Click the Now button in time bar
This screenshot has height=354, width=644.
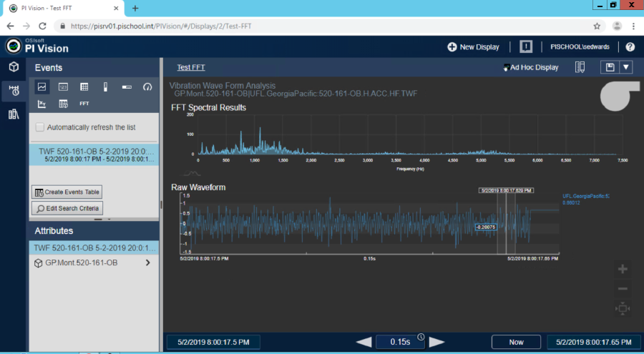click(516, 342)
